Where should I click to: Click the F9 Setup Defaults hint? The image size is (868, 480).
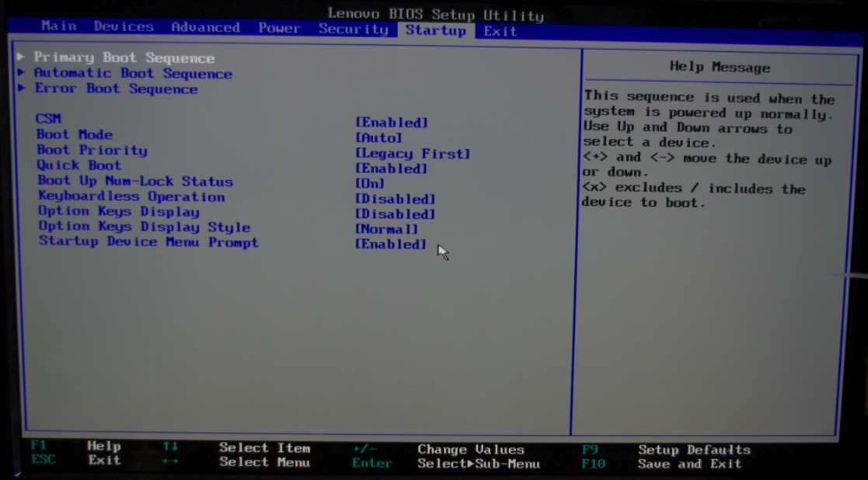point(666,450)
